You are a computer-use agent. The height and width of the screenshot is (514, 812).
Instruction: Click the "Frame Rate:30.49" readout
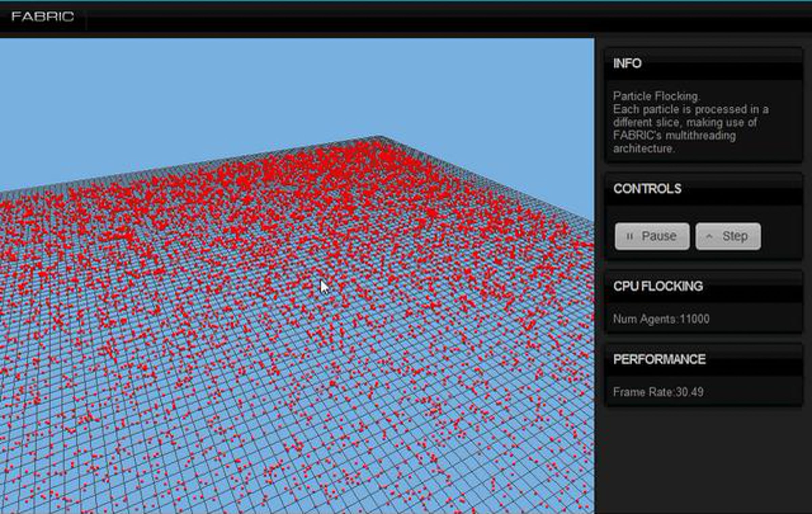tap(658, 392)
